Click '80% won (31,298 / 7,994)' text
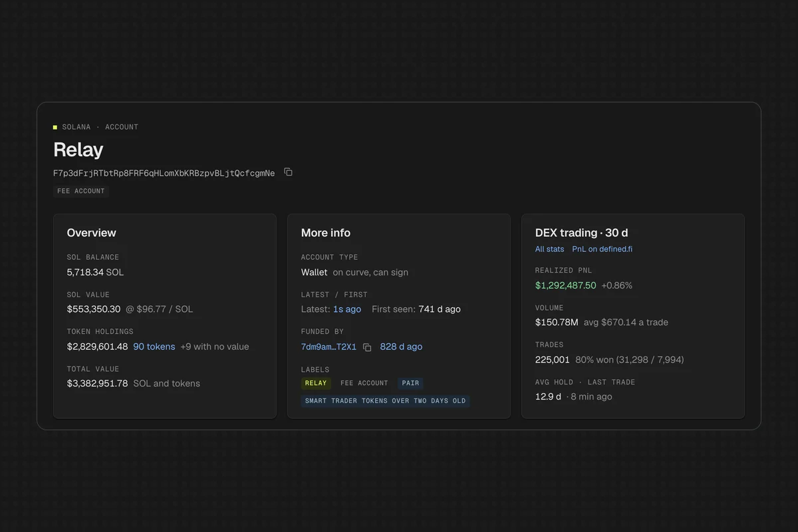Viewport: 798px width, 532px height. click(x=629, y=360)
